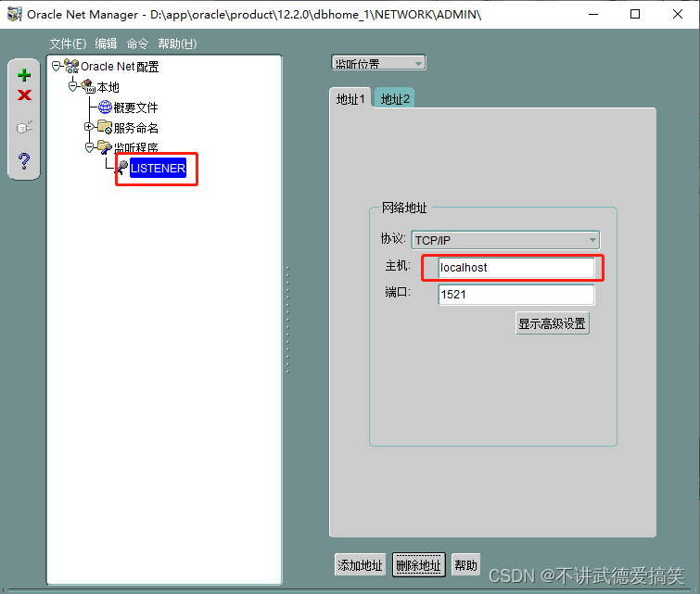Click the 本地 node icon
This screenshot has width=700, height=594.
(x=88, y=86)
